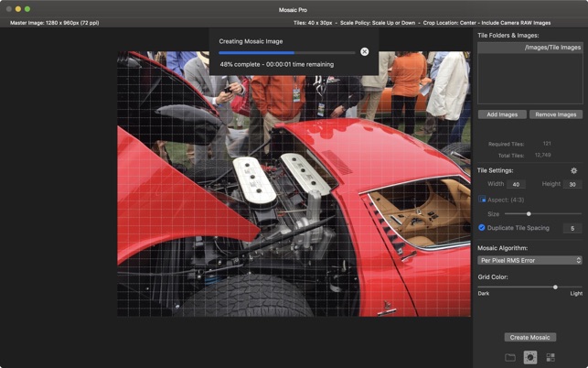588x368 pixels.
Task: Click the Total Tiles value 12,749
Action: (542, 155)
